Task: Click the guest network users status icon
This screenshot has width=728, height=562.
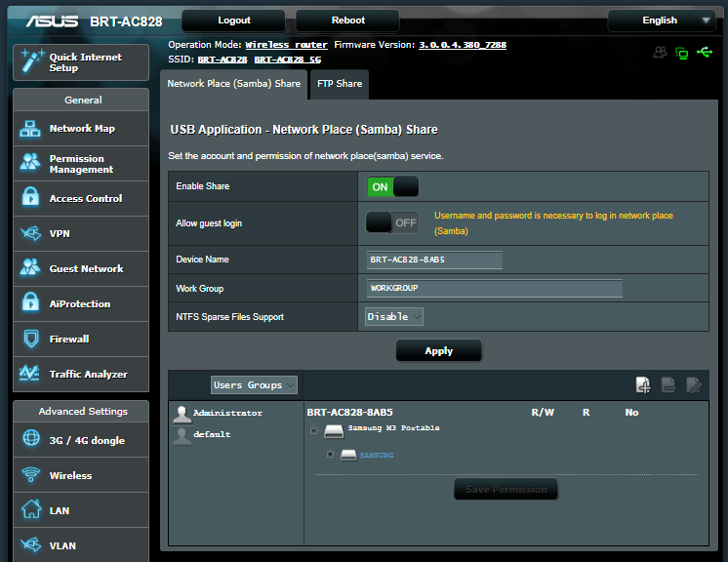Action: pyautogui.click(x=661, y=53)
